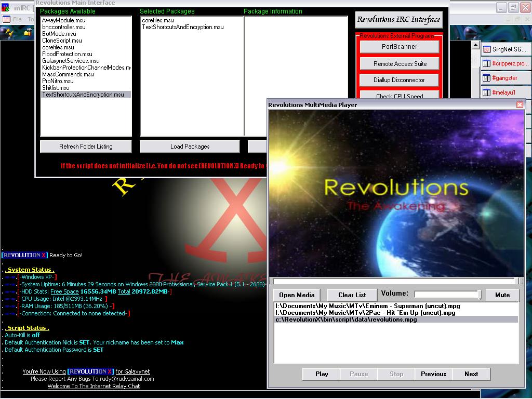Image resolution: width=532 pixels, height=399 pixels.
Task: Open the status window icon beside File menu
Action: pos(6,19)
